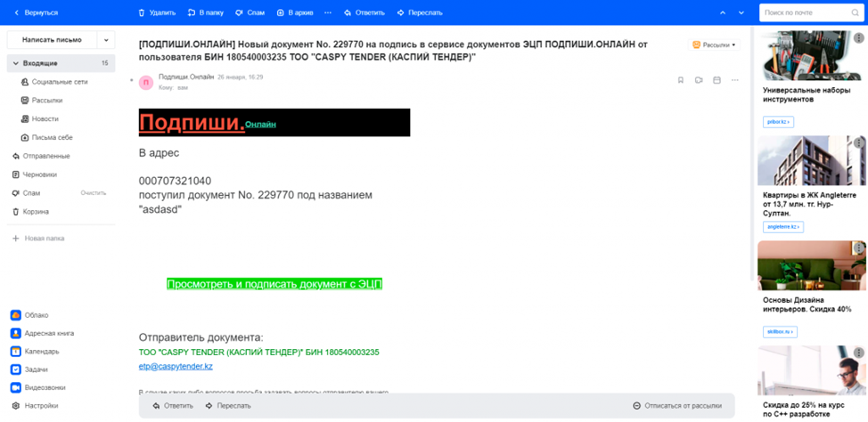The image size is (868, 422).
Task: Expand the dropdown next to Написать письмо
Action: [106, 40]
